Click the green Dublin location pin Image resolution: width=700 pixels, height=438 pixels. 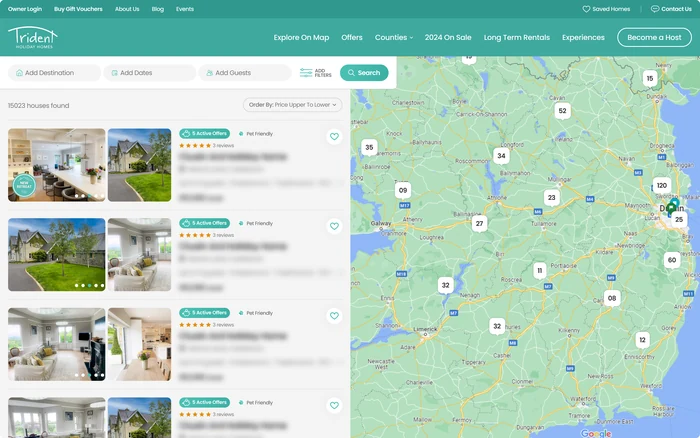[x=671, y=209]
